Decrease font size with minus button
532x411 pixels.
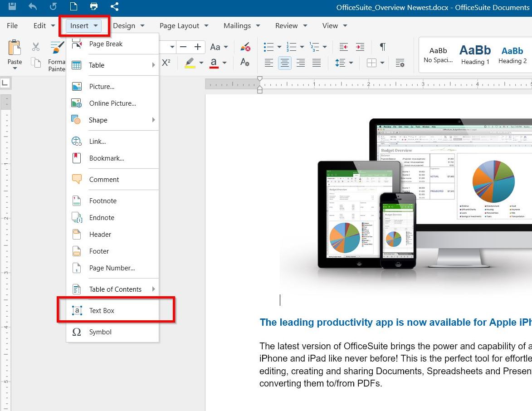pyautogui.click(x=183, y=47)
